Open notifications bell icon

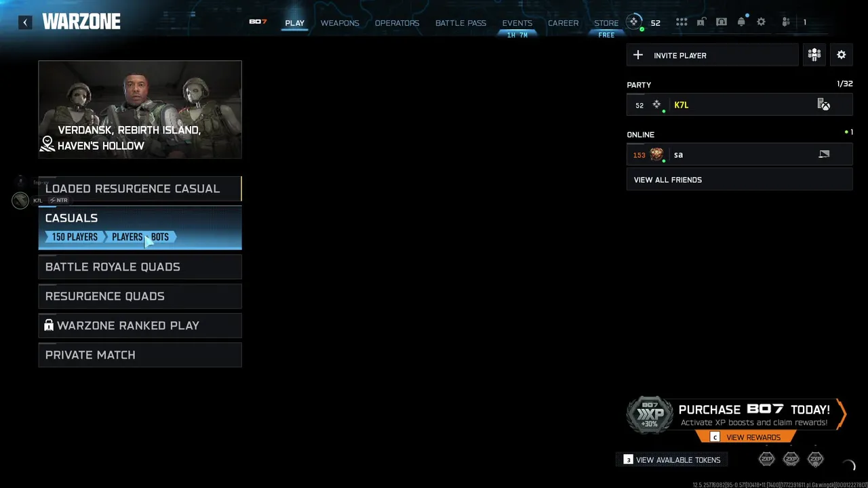[741, 22]
